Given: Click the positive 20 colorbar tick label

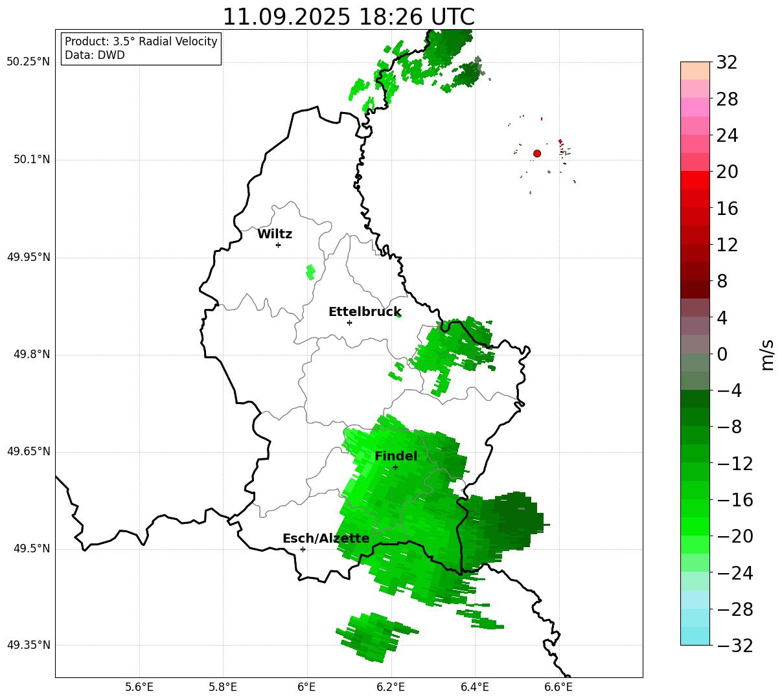Looking at the screenshot, I should pos(727,172).
